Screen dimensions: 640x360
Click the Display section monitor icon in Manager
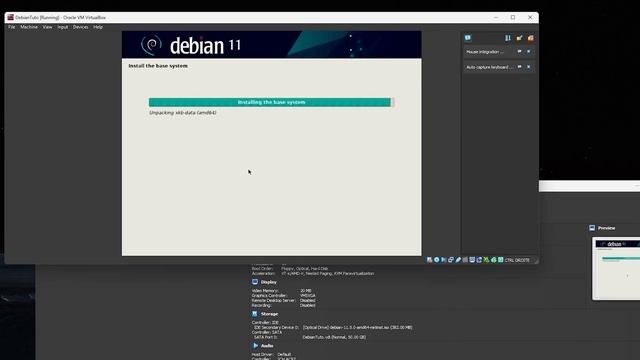(255, 282)
